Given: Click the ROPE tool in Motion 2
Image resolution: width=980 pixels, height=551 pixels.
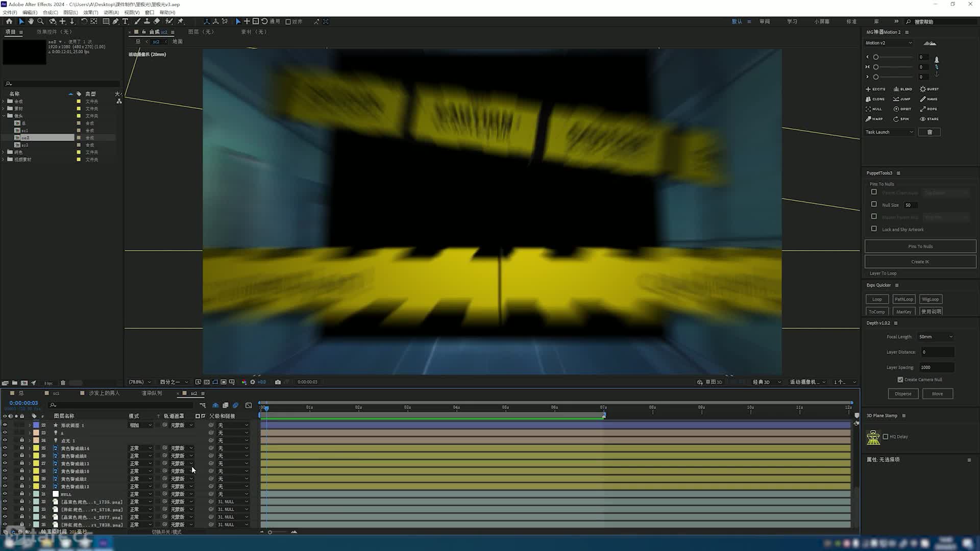Looking at the screenshot, I should (928, 109).
